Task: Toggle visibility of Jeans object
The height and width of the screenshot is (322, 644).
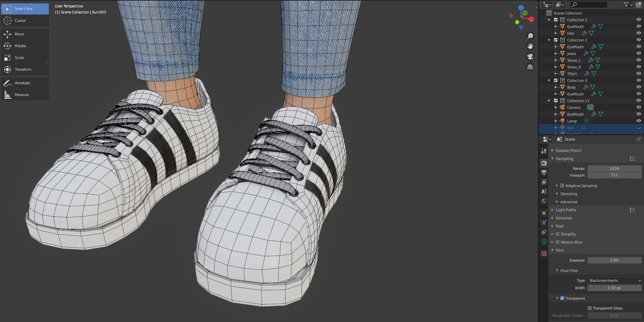Action: [638, 53]
